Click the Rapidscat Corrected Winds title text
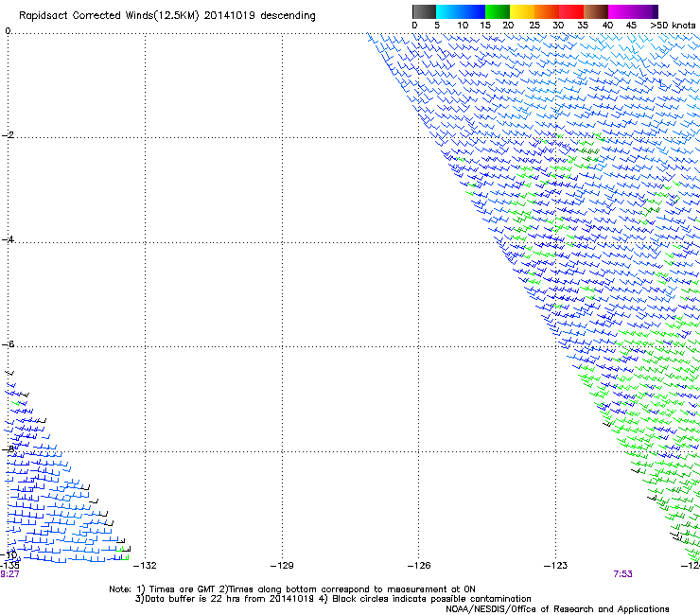 [167, 16]
